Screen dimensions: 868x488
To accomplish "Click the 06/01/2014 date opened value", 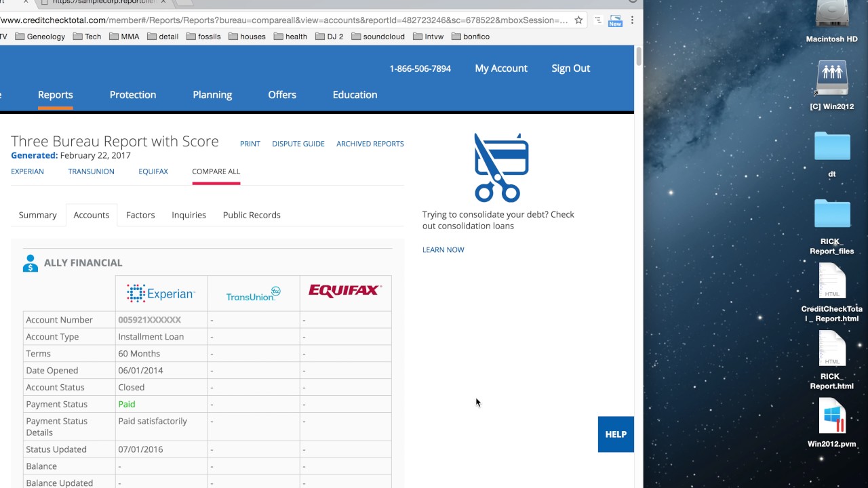I will coord(140,371).
